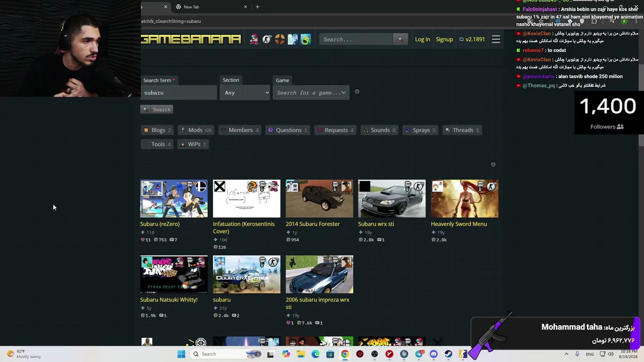Open the Infatuation (Kerosentinis Cover) thumbnail

[x=247, y=199]
